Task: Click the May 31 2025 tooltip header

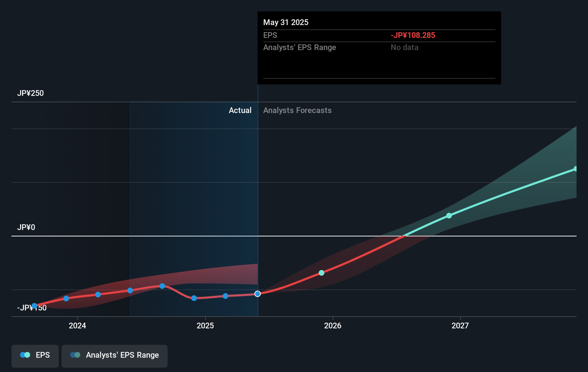Action: point(285,22)
